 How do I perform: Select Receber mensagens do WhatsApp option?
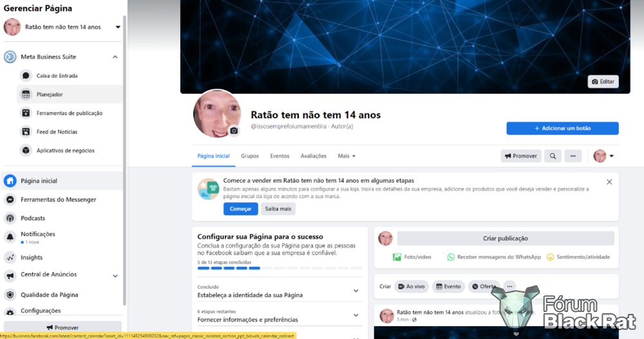pos(494,257)
